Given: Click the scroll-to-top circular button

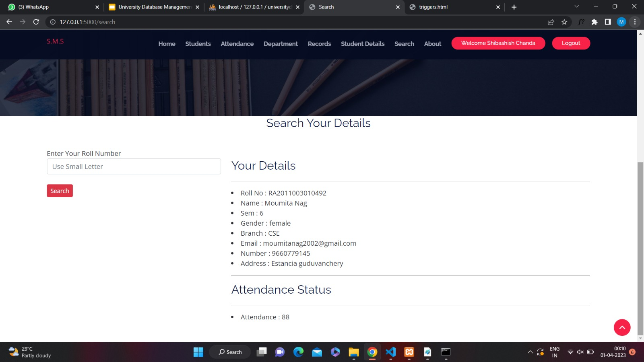Looking at the screenshot, I should click(622, 327).
